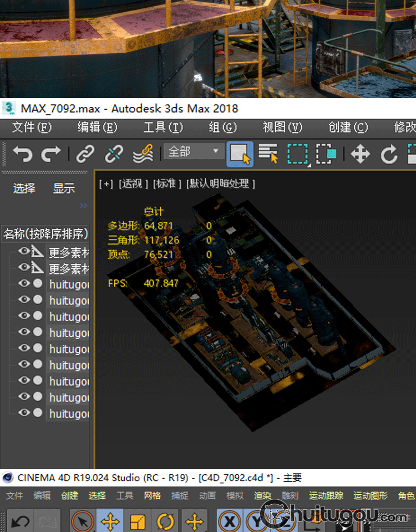The height and width of the screenshot is (532, 416).
Task: Click the 顶点: 76,521 statistic text
Action: click(x=140, y=254)
